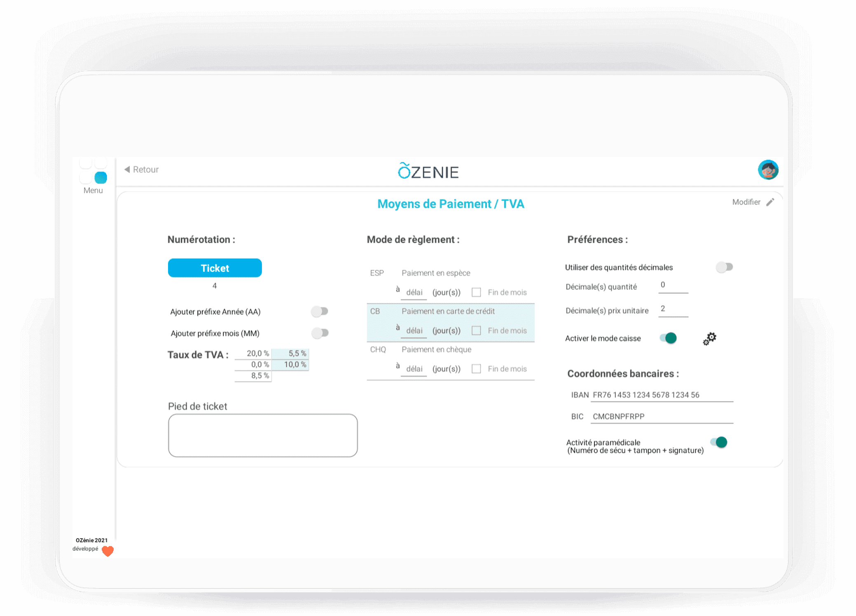Edit Décimale(s) quantité field

tap(673, 286)
